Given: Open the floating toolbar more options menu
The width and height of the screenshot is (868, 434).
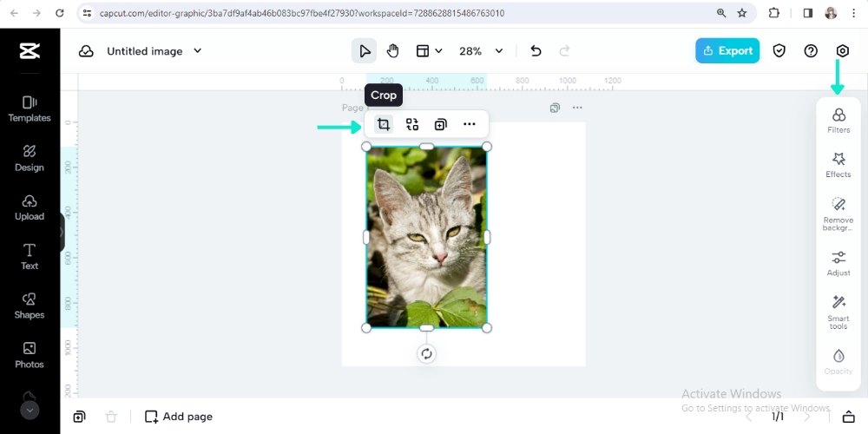Looking at the screenshot, I should 470,124.
